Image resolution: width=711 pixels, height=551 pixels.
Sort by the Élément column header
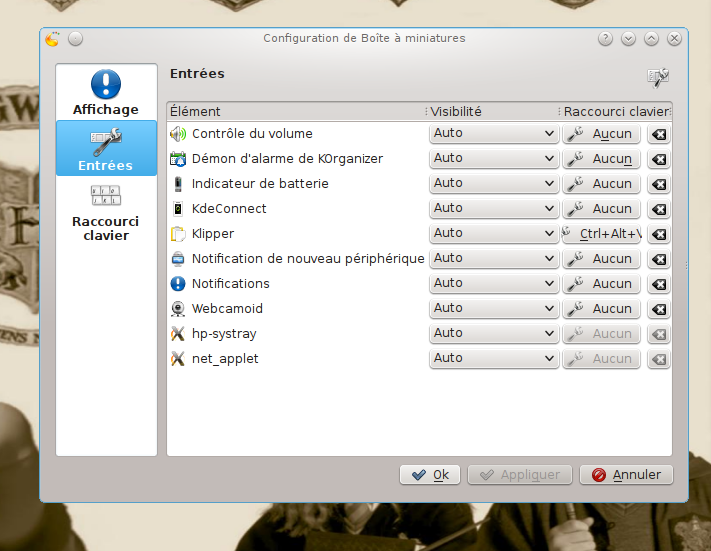[x=297, y=112]
